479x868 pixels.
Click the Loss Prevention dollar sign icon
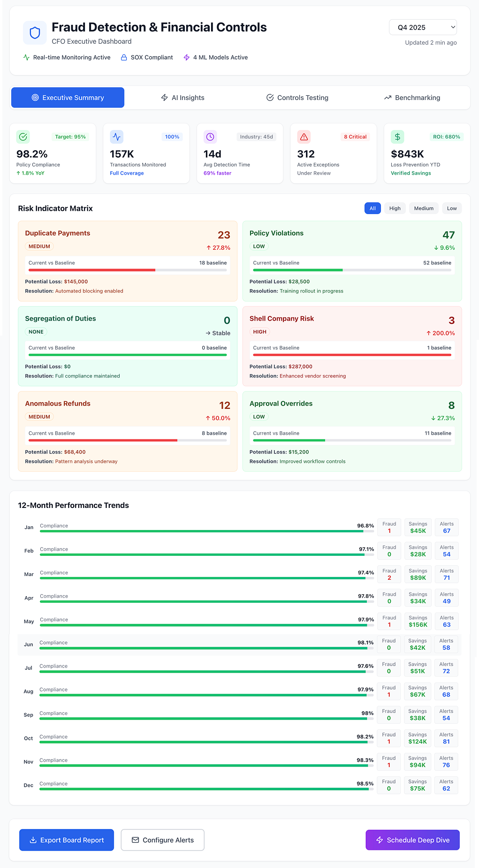[397, 137]
